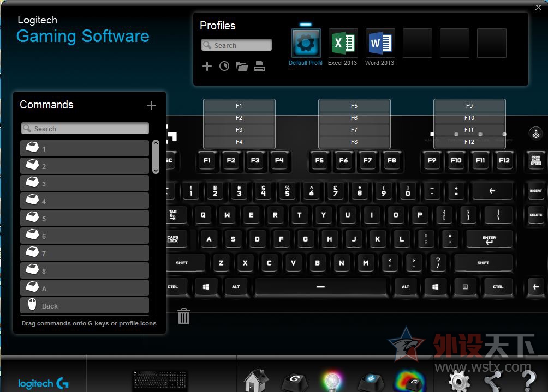Click the first empty profile slot
This screenshot has height=392, width=548.
point(418,43)
